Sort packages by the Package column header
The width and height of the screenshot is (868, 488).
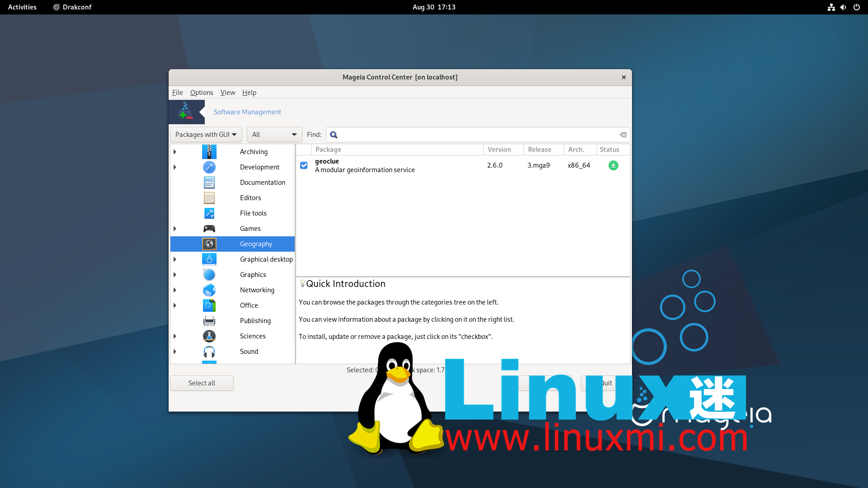[397, 150]
